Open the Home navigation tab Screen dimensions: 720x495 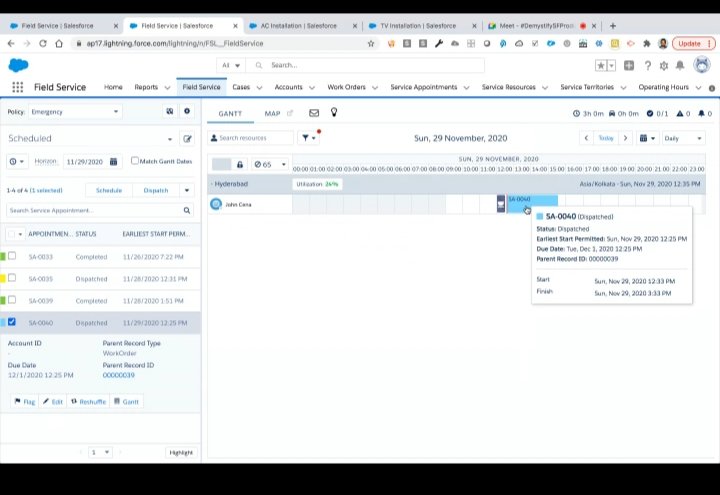[113, 87]
